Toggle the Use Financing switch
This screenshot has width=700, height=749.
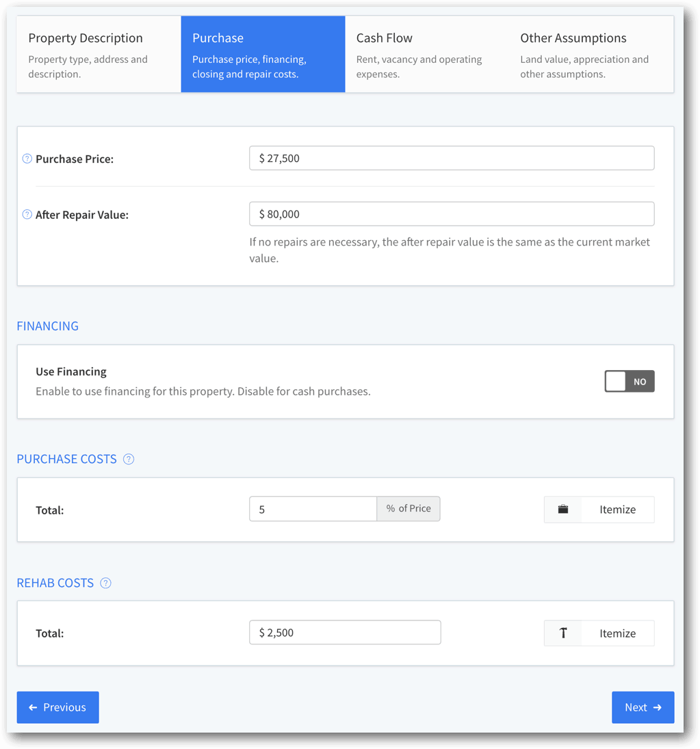coord(630,381)
